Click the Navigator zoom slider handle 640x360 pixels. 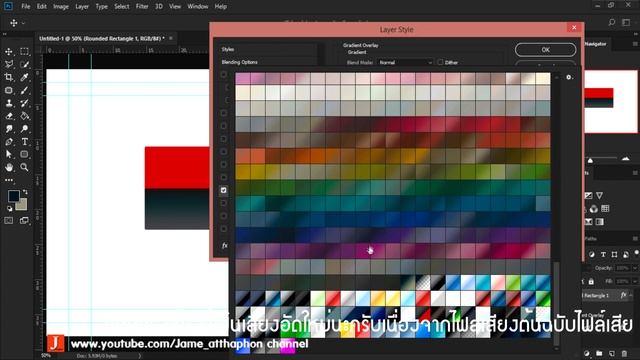click(590, 160)
